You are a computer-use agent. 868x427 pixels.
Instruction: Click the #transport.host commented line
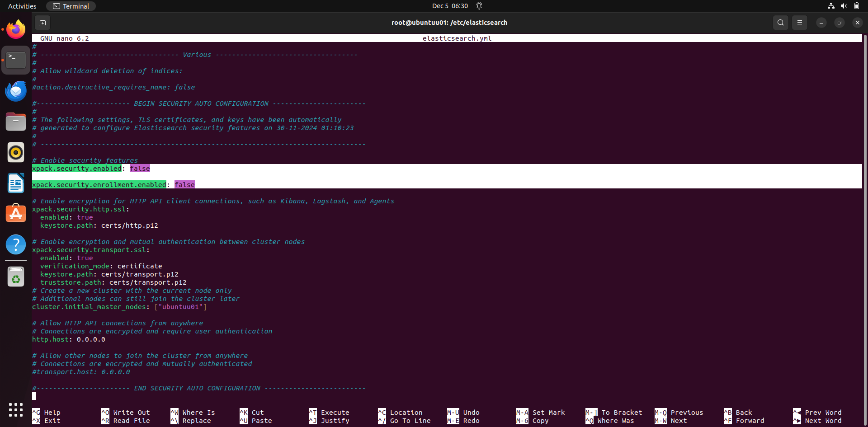[81, 372]
